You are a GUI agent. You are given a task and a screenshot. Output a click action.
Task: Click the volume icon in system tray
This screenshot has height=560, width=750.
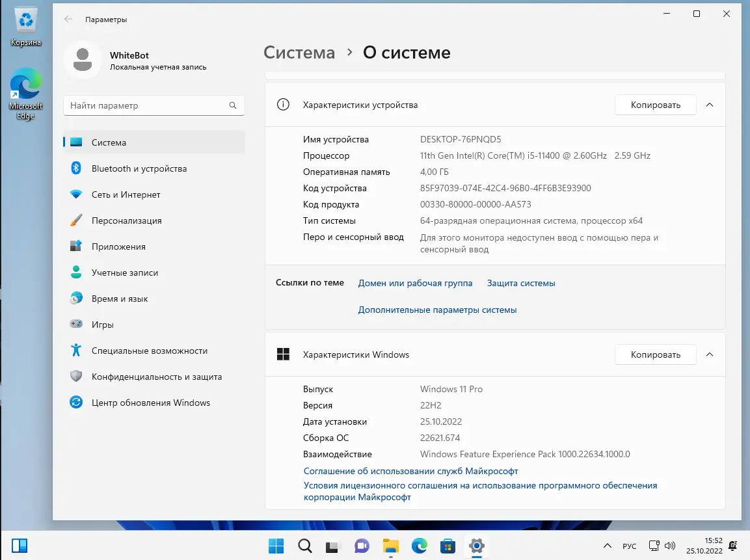point(669,546)
